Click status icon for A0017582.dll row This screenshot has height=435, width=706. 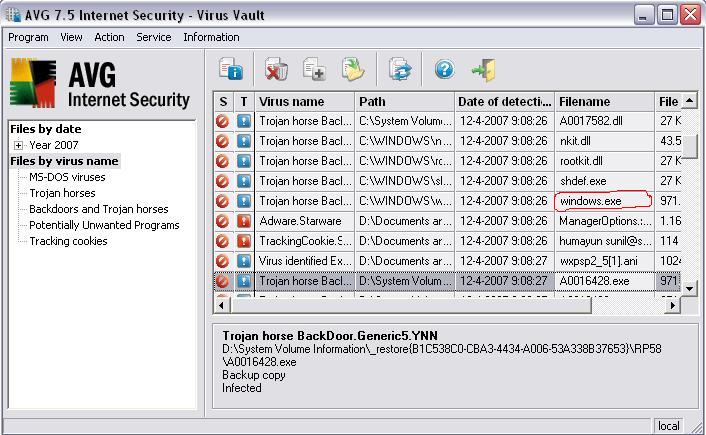tap(222, 121)
